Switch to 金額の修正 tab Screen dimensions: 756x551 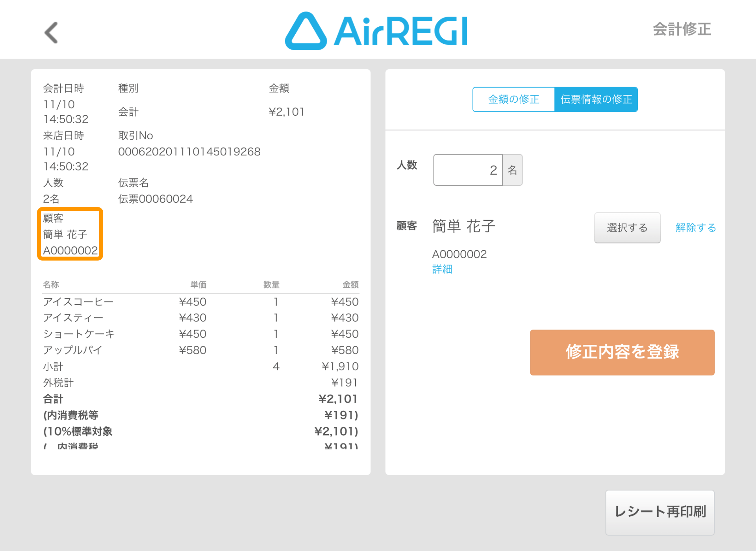click(513, 100)
